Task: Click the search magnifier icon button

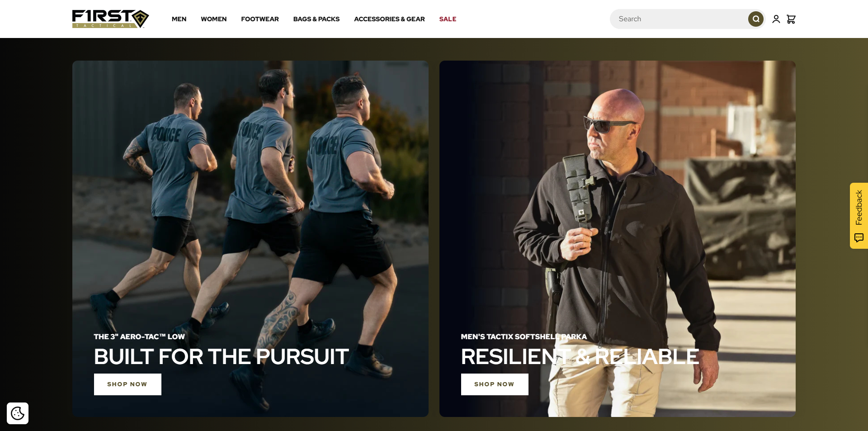Action: coord(755,19)
